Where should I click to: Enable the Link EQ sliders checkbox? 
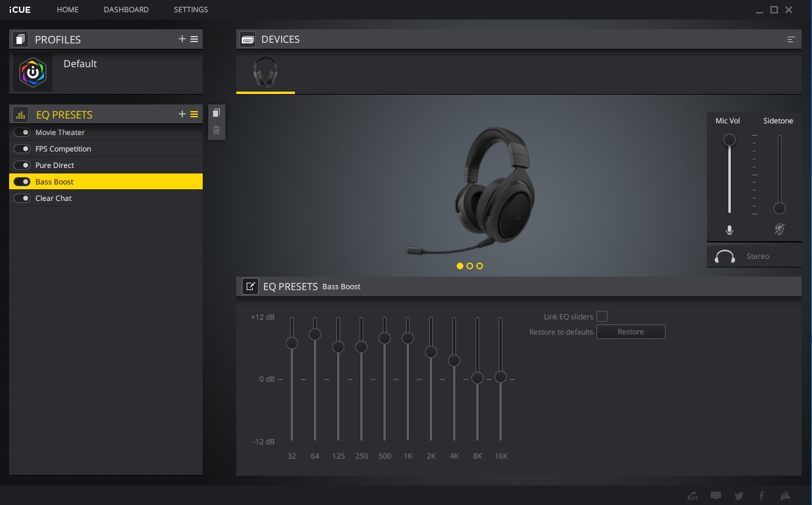(602, 316)
